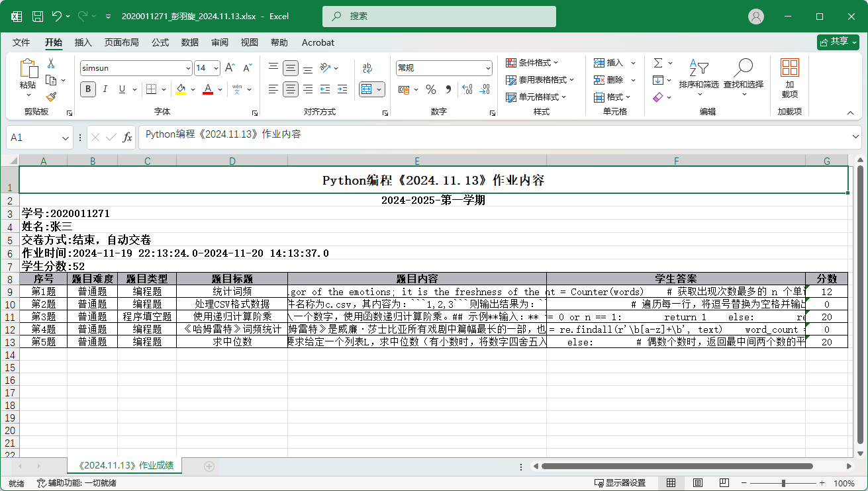Click Decrease Decimal icon
Screen dimensions: 868x491
pos(485,89)
